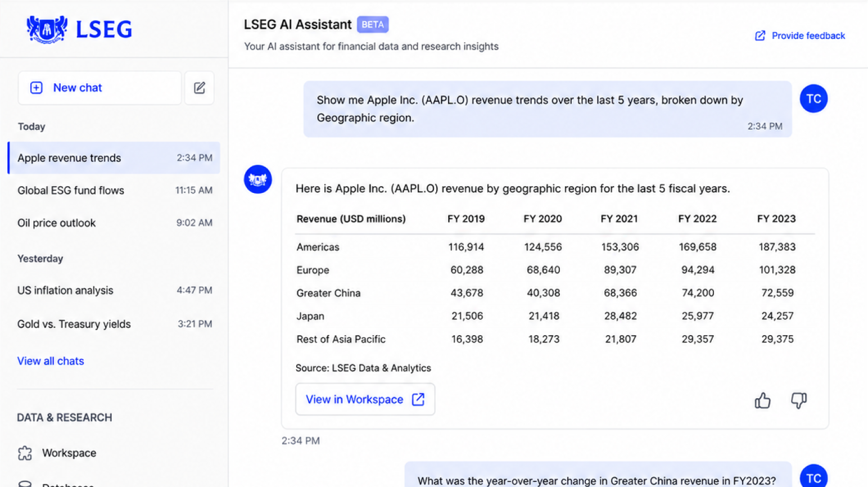Click the compose edit icon beside New chat

(x=200, y=88)
